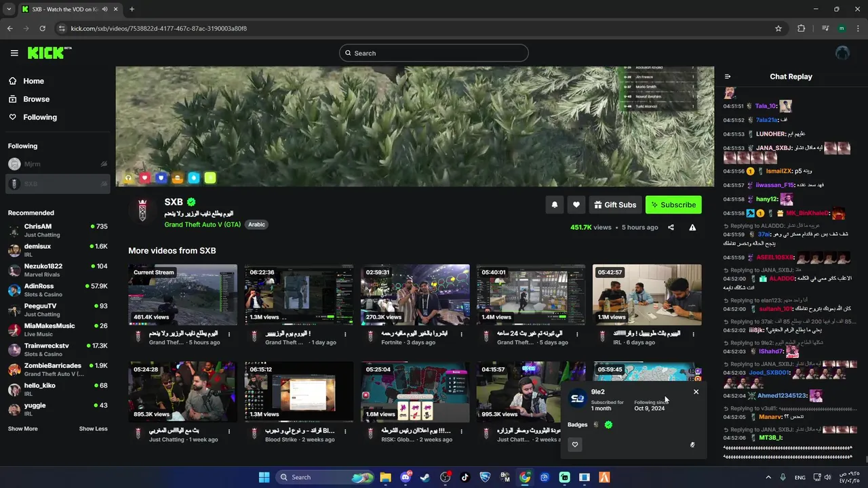Click the address bar URL
868x488 pixels.
[x=159, y=28]
